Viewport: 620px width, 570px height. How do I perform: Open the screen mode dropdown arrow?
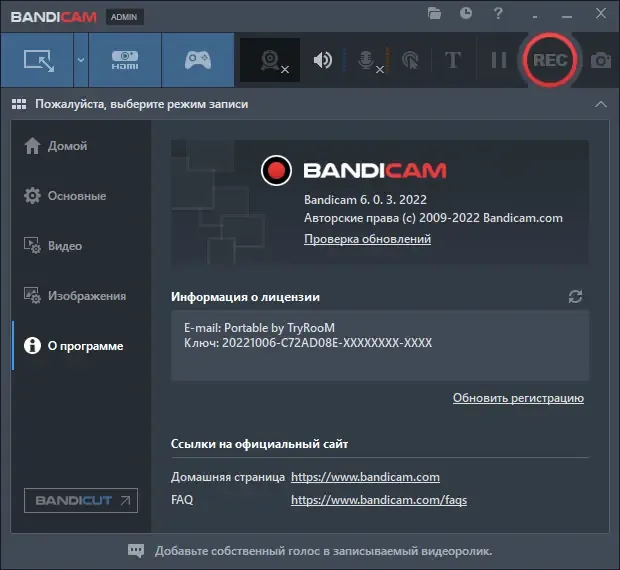click(81, 60)
